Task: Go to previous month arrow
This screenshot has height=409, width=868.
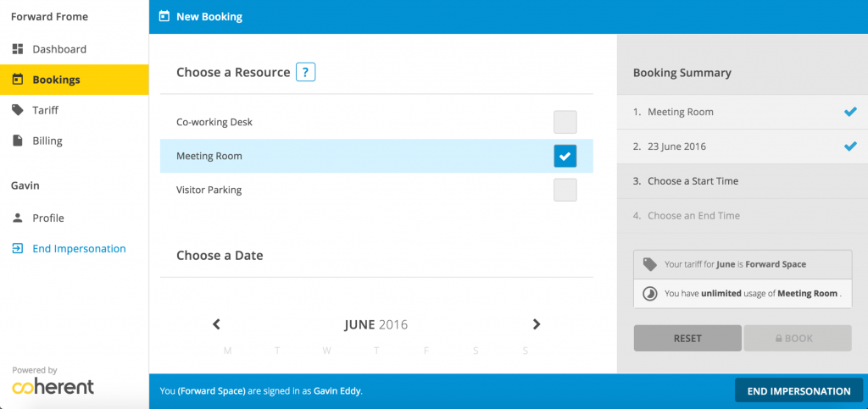Action: pos(216,323)
